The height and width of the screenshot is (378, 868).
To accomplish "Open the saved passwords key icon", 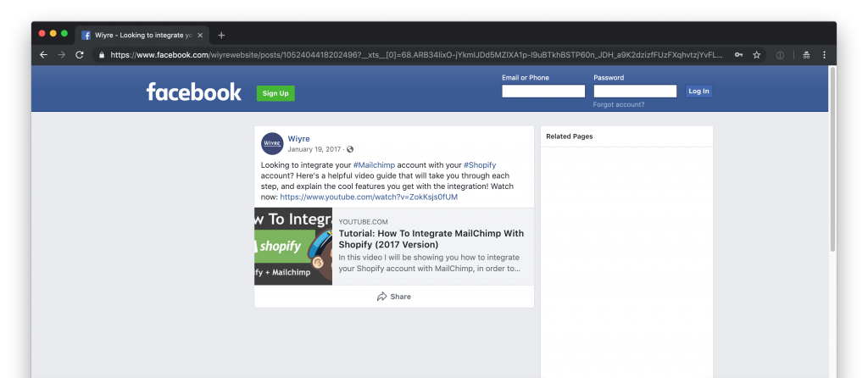I will tap(738, 55).
